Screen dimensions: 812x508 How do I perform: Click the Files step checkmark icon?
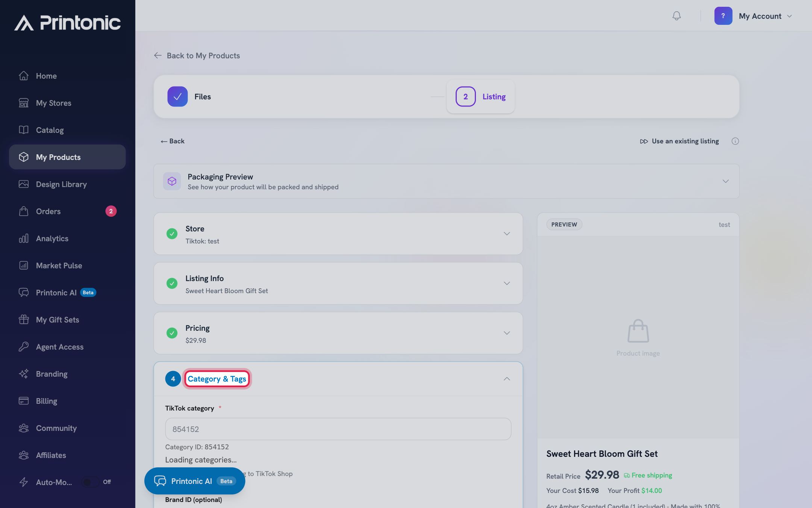(x=177, y=97)
